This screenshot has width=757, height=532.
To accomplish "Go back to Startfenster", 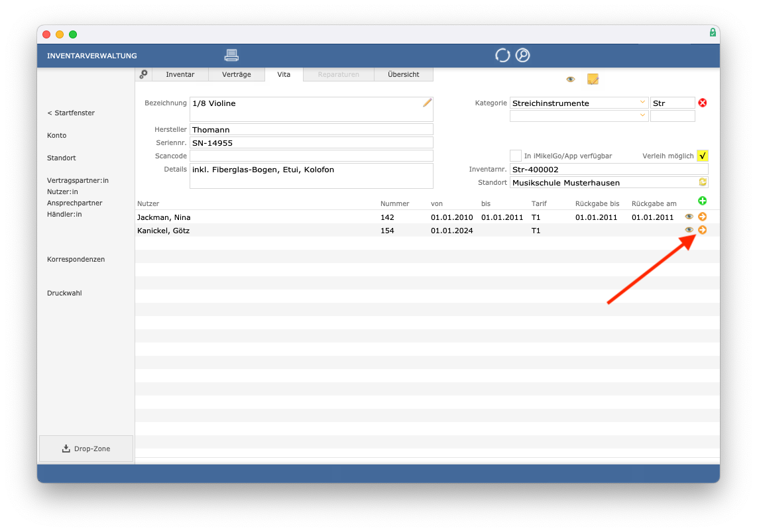I will click(x=71, y=113).
